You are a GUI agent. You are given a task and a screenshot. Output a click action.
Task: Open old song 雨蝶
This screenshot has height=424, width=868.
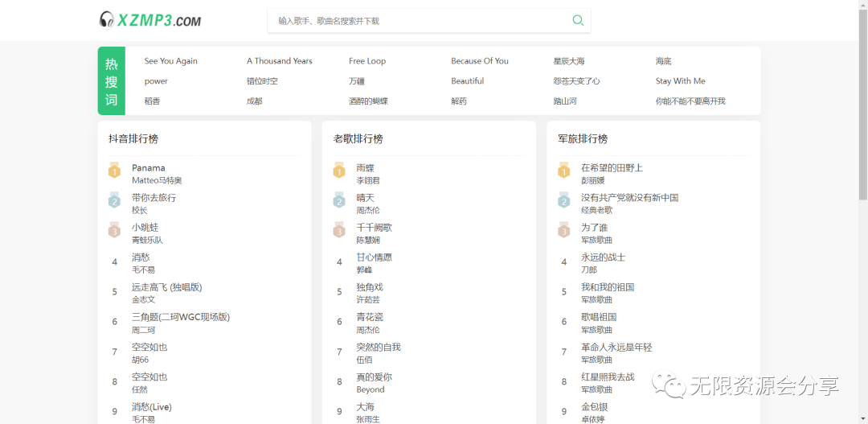pyautogui.click(x=366, y=167)
